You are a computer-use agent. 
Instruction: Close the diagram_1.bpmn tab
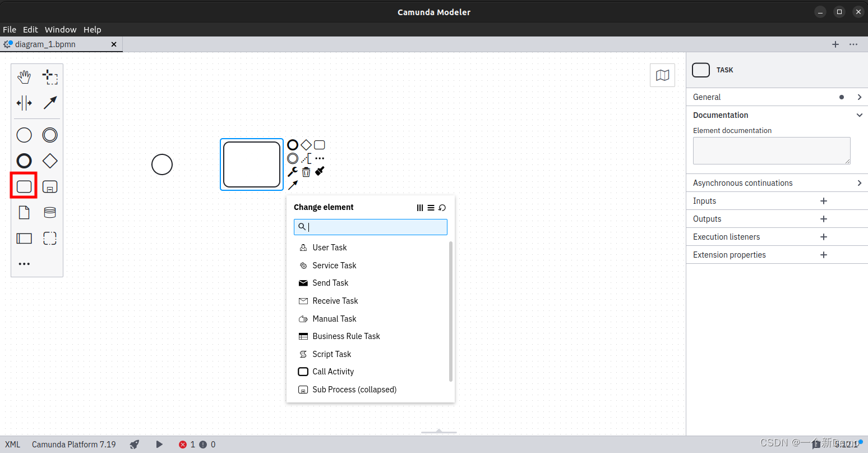coord(114,44)
